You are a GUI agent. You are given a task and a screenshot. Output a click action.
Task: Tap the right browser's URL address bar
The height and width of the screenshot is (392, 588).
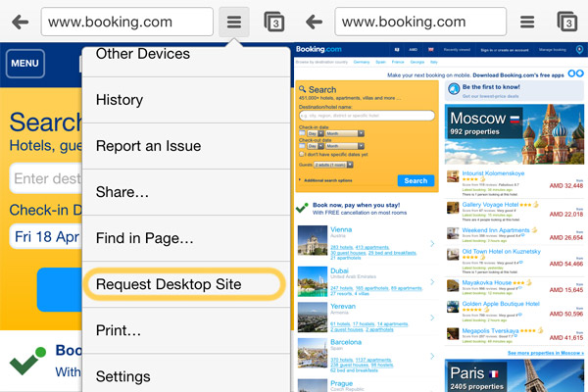420,22
